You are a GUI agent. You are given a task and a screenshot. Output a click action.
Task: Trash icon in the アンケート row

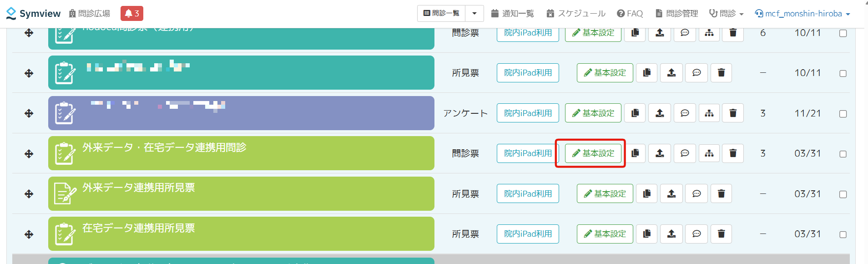pos(733,113)
